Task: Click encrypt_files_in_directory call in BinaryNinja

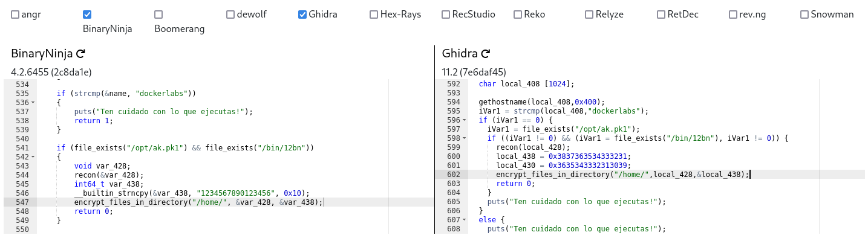Action: [198, 202]
